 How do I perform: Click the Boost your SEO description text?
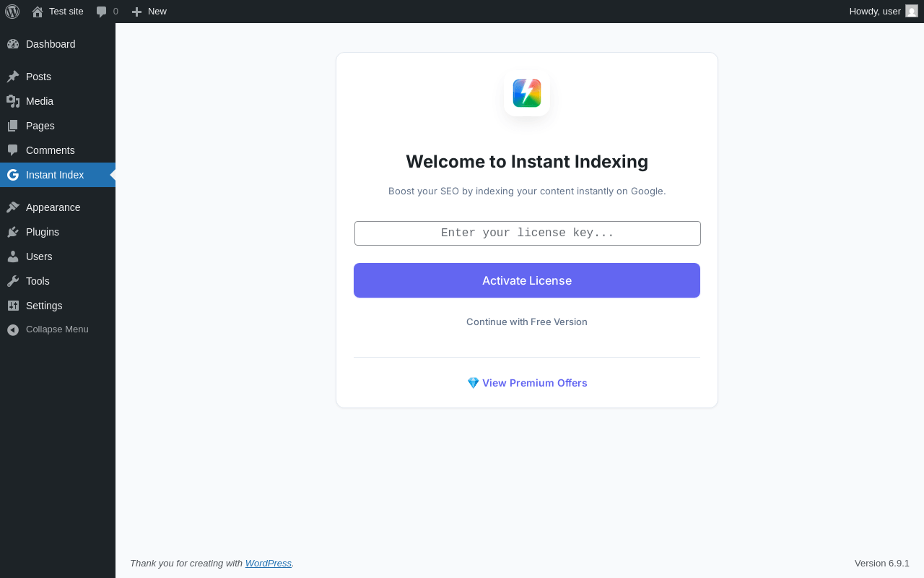(527, 191)
